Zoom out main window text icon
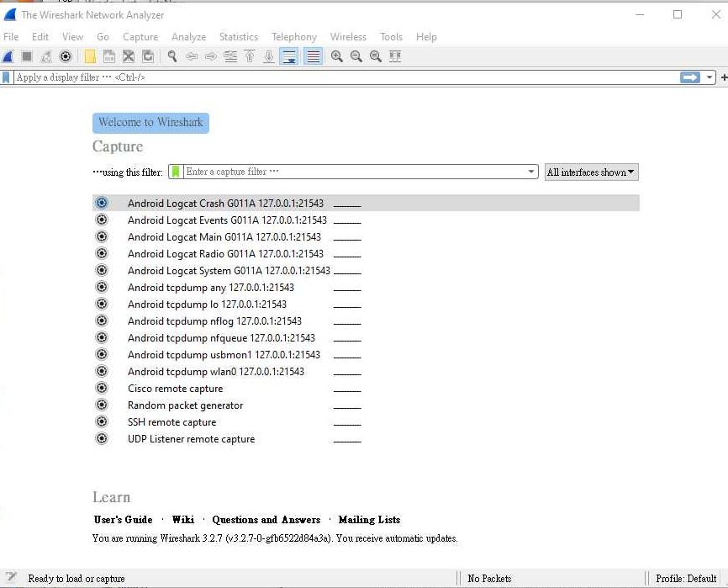 [x=356, y=56]
